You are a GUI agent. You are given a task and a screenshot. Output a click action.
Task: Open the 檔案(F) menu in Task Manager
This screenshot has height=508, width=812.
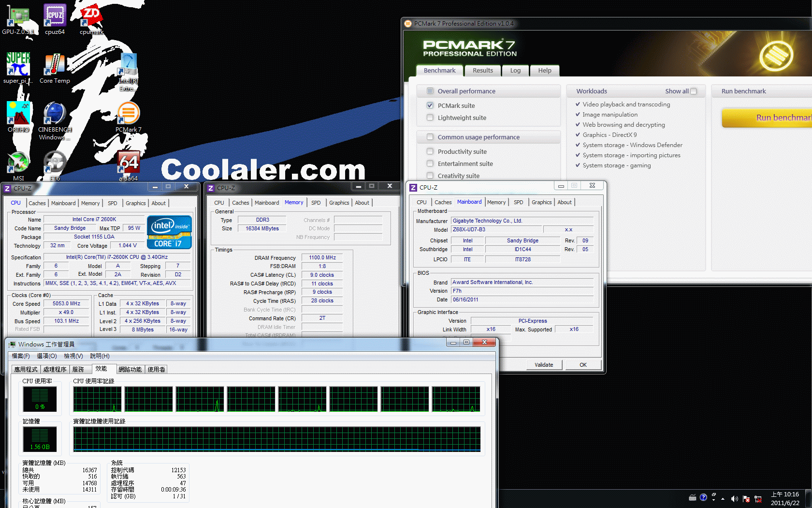21,356
